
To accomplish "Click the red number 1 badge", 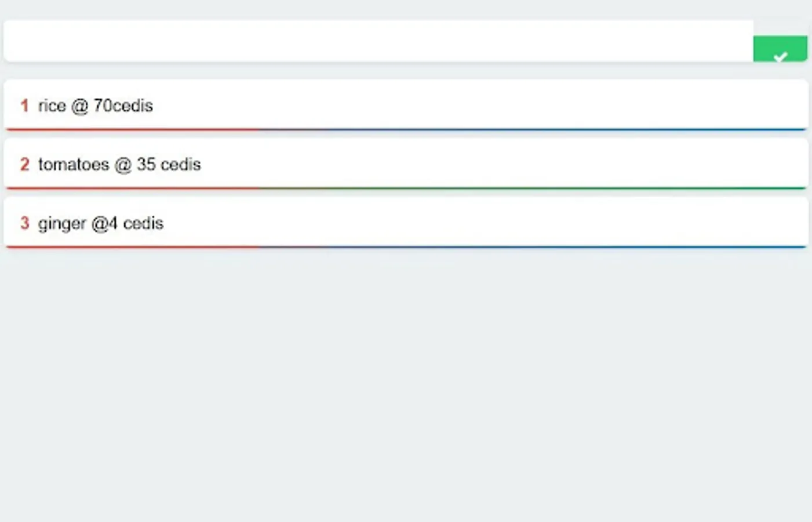I will coord(24,106).
